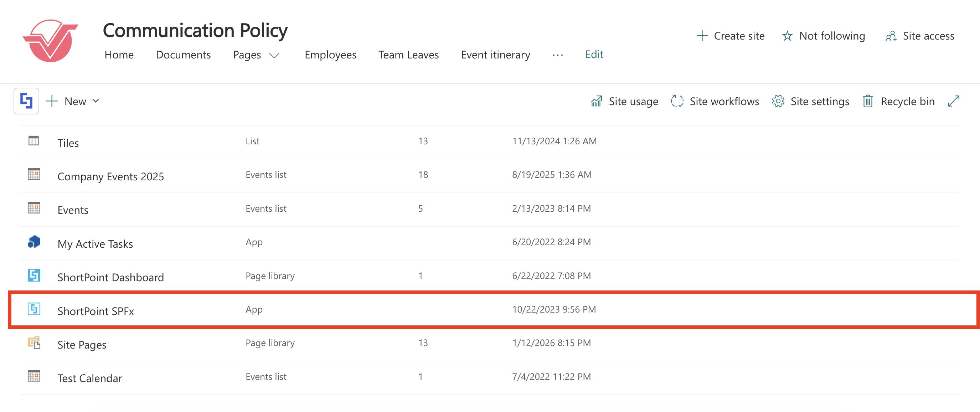This screenshot has width=980, height=412.
Task: Click the Site Pages library icon
Action: 34,343
